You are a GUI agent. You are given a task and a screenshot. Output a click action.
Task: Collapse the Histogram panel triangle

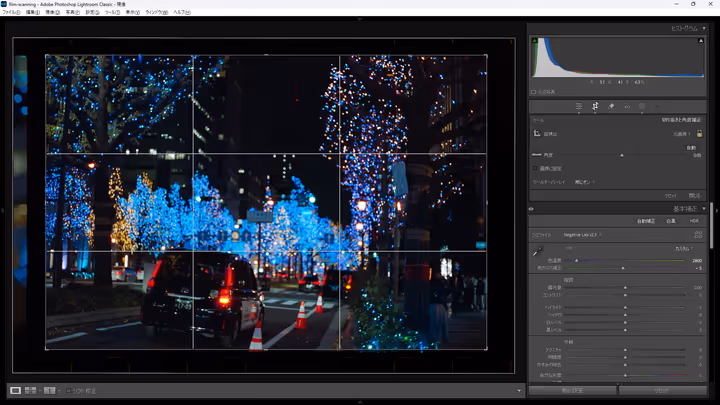[704, 29]
